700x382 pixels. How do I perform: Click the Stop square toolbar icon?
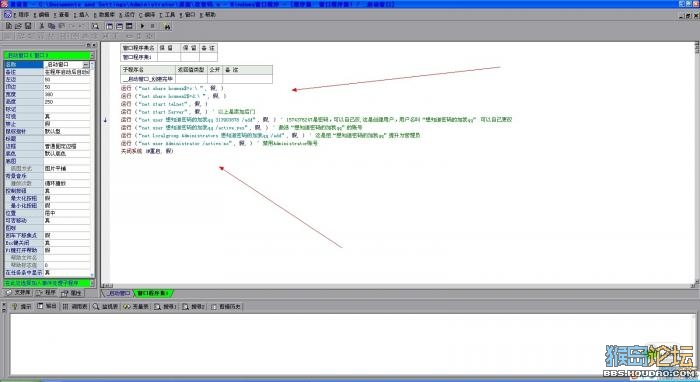153,26
